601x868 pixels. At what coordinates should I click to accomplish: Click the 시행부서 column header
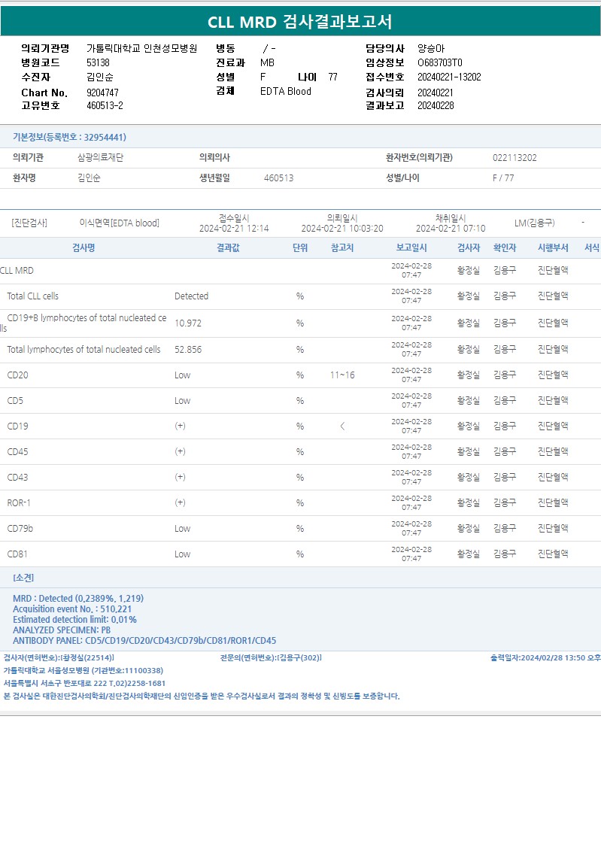553,247
